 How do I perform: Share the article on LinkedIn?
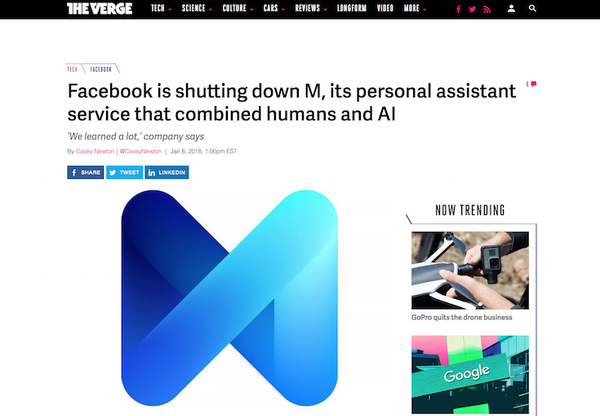167,172
